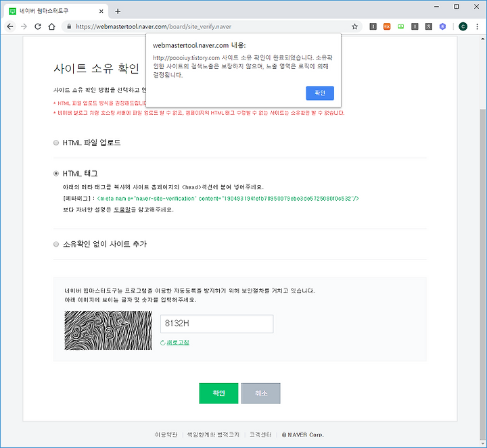Click the gray 취소 button
The width and height of the screenshot is (487, 448).
[261, 393]
